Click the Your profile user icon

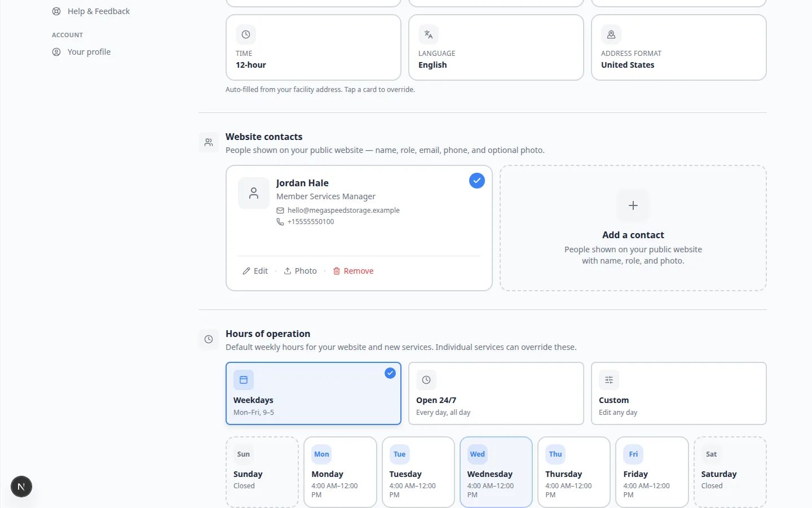coord(56,52)
